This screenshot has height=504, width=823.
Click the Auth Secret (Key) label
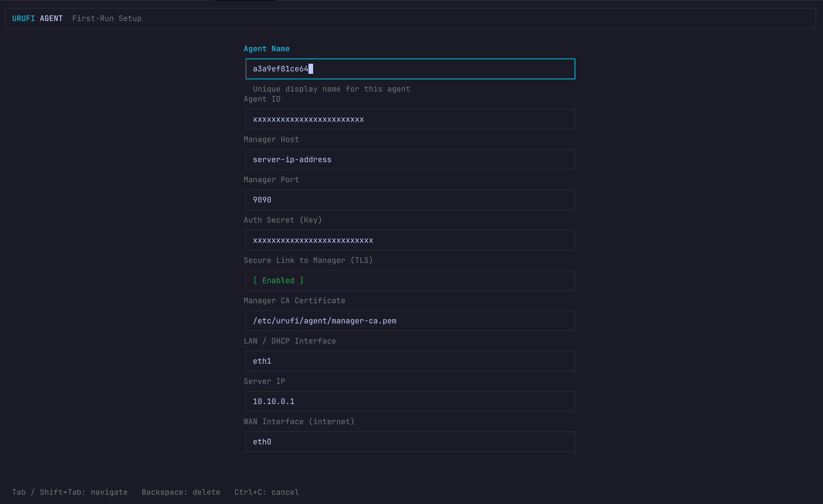[283, 220]
